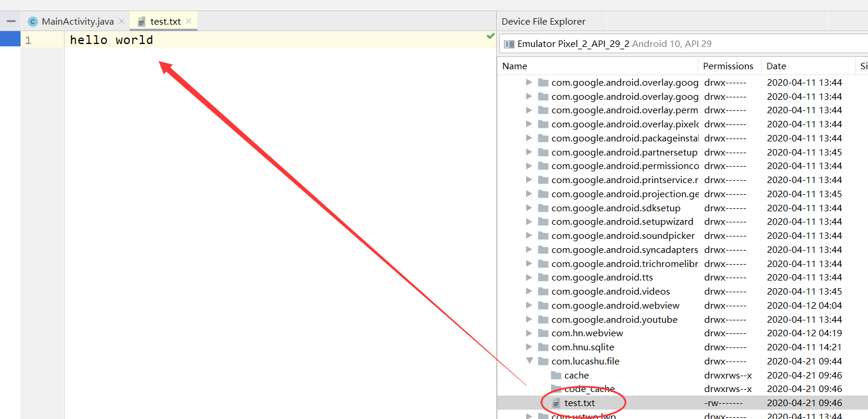Expand com.google.android.sdksetup folder

[x=529, y=208]
